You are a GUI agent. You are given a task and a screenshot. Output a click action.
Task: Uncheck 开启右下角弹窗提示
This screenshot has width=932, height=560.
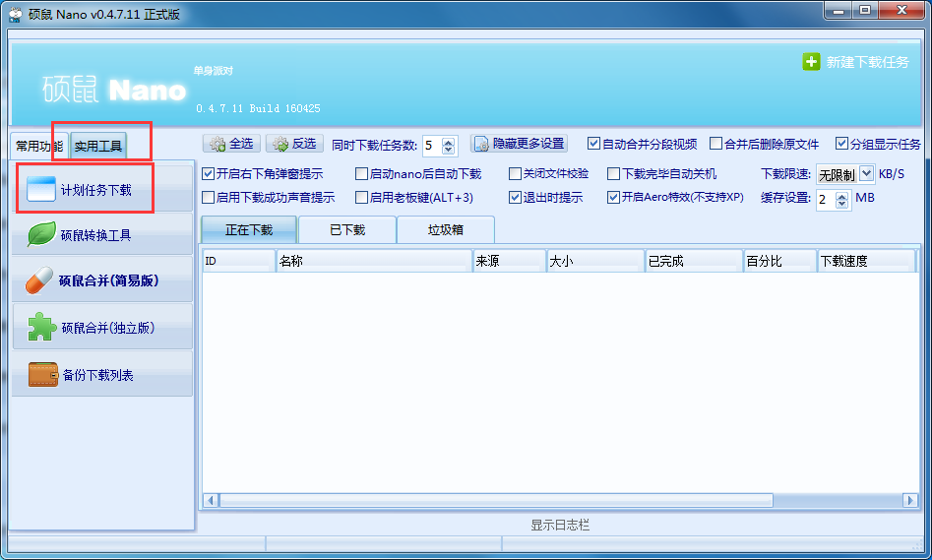click(x=208, y=173)
